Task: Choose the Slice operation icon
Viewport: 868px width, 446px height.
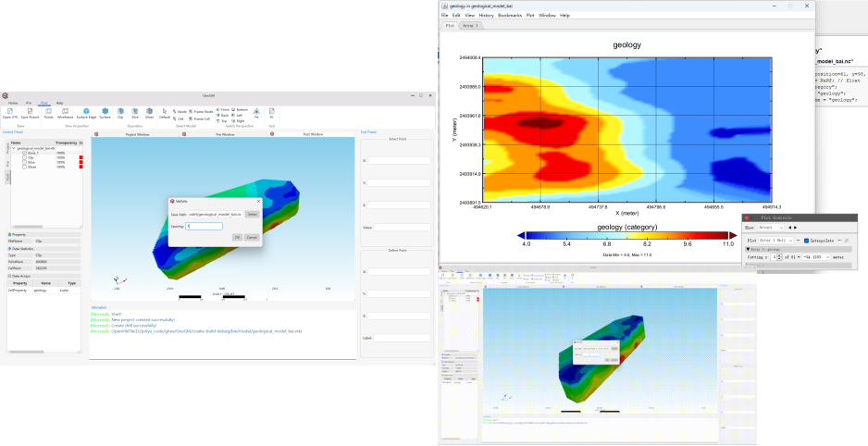Action: pos(135,113)
